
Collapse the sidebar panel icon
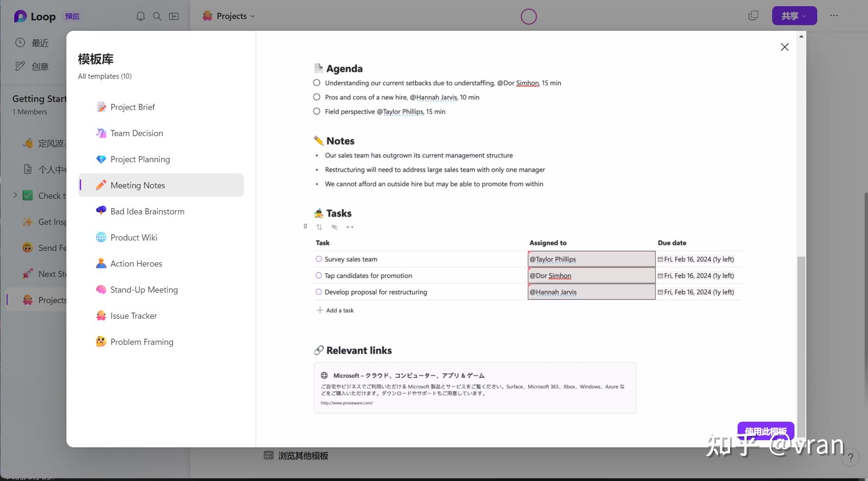(x=174, y=16)
